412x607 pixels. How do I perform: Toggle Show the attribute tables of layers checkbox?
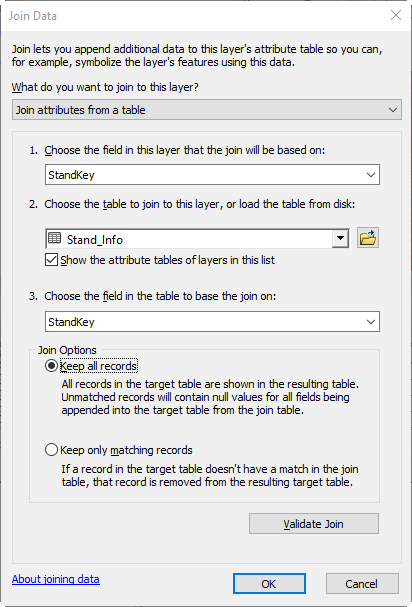52,260
